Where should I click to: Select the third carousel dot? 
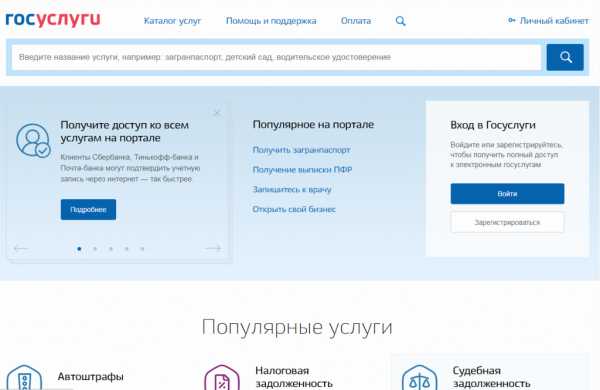click(x=111, y=249)
